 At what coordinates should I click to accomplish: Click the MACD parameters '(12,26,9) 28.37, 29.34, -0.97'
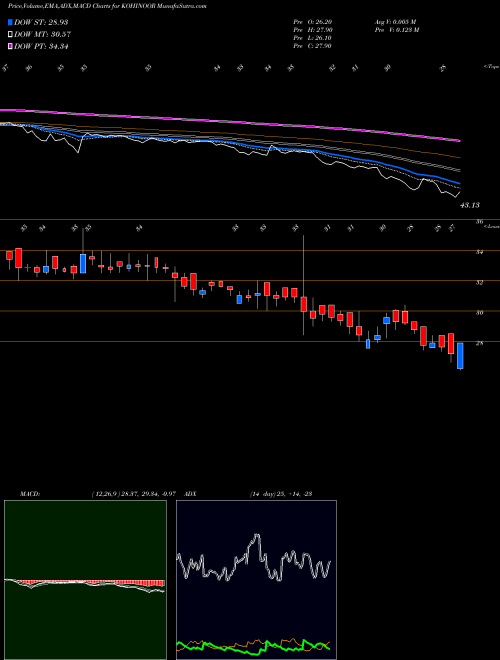133,493
